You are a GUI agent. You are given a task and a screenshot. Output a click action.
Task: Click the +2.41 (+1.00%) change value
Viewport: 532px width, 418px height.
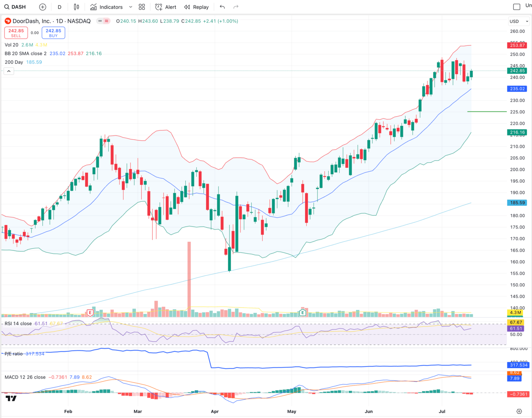pyautogui.click(x=220, y=21)
